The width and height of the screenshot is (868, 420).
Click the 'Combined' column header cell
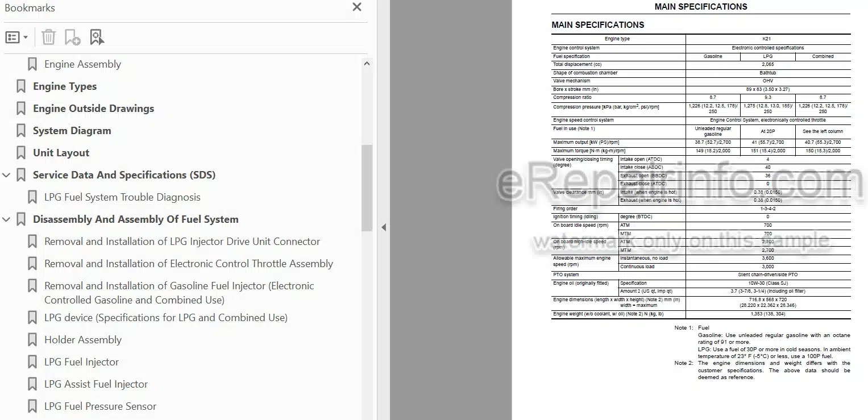[x=823, y=56]
